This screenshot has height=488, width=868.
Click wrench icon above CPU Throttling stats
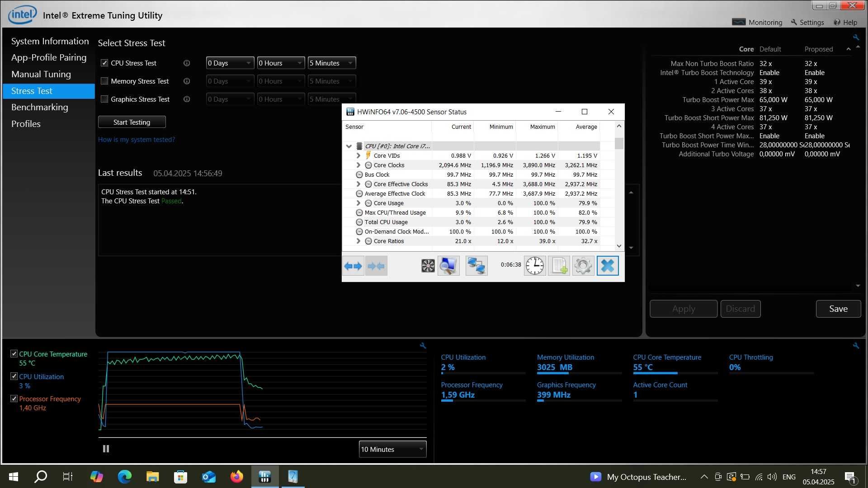(x=856, y=346)
